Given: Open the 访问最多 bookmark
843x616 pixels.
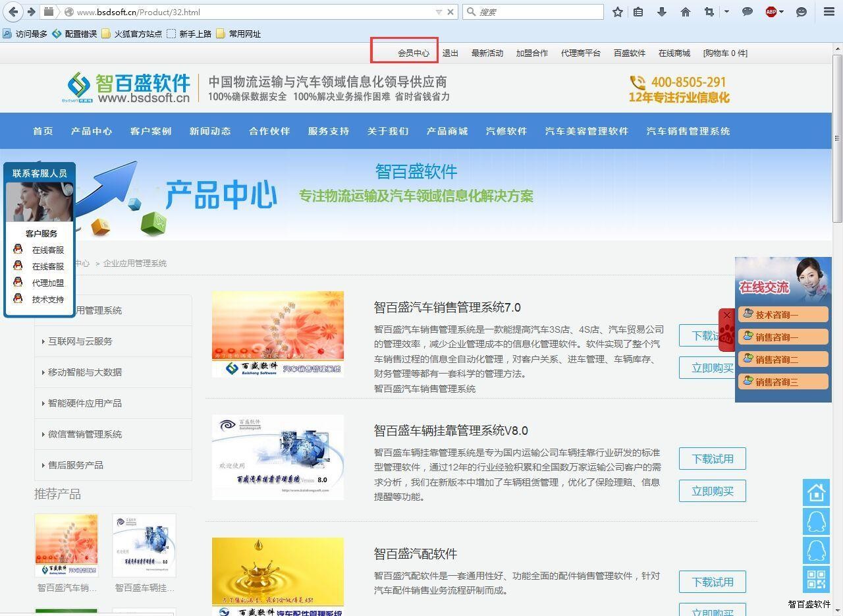Looking at the screenshot, I should coord(25,34).
